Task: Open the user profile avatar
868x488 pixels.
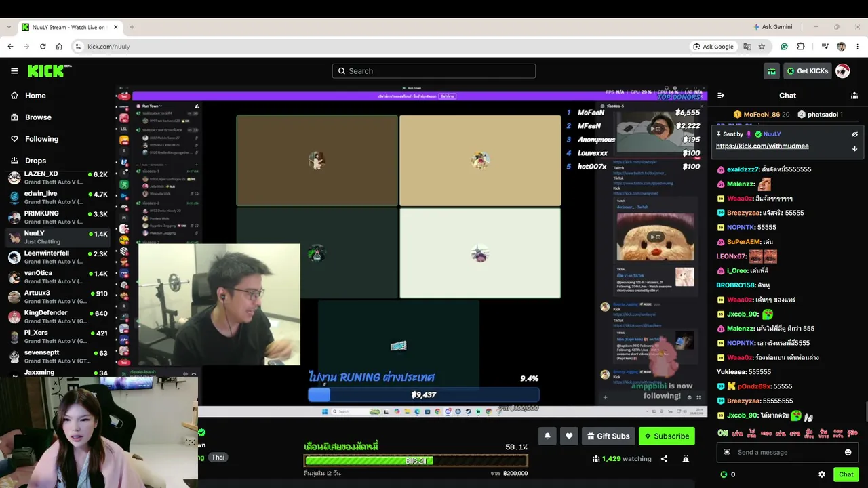Action: tap(842, 71)
